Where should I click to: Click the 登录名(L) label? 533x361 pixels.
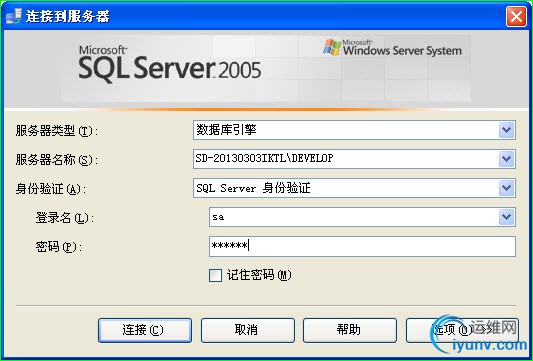65,218
